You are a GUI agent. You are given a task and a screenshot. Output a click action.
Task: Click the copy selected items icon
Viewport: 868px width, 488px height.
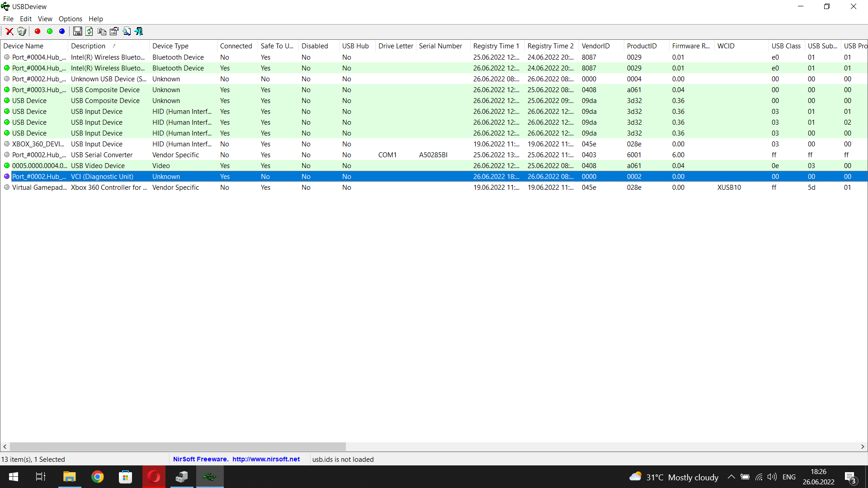(102, 31)
